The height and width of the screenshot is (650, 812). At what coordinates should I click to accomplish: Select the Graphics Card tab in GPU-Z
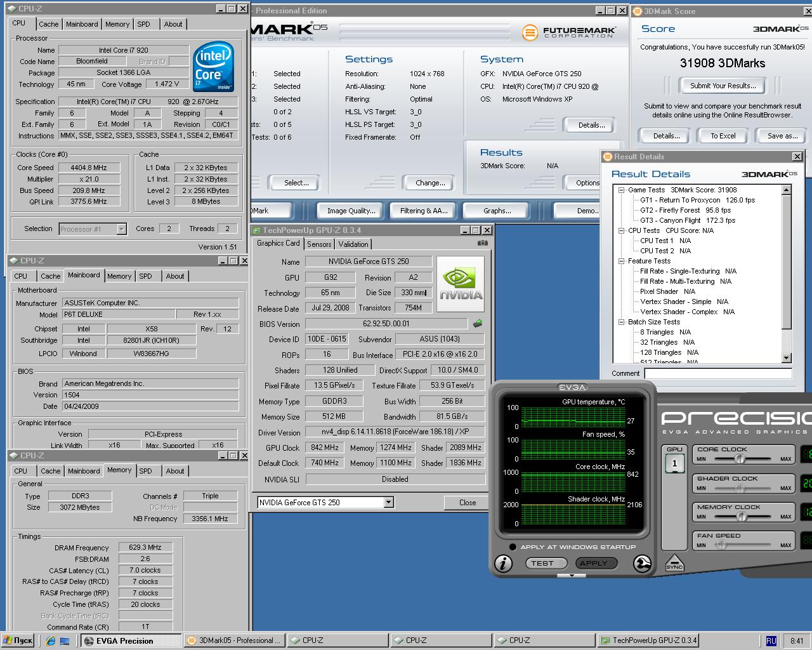278,243
